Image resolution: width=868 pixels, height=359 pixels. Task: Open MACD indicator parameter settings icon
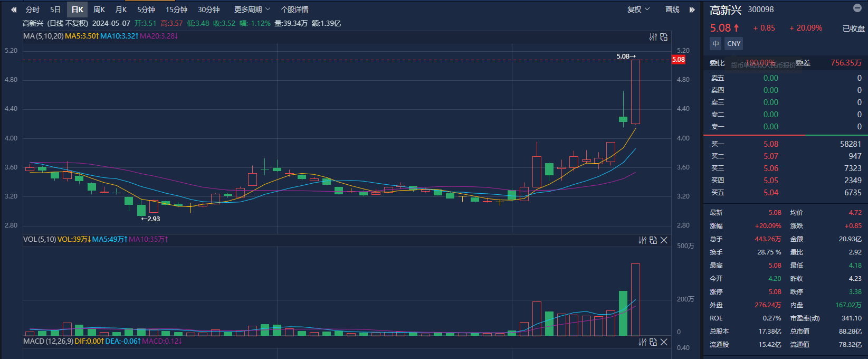pos(643,342)
